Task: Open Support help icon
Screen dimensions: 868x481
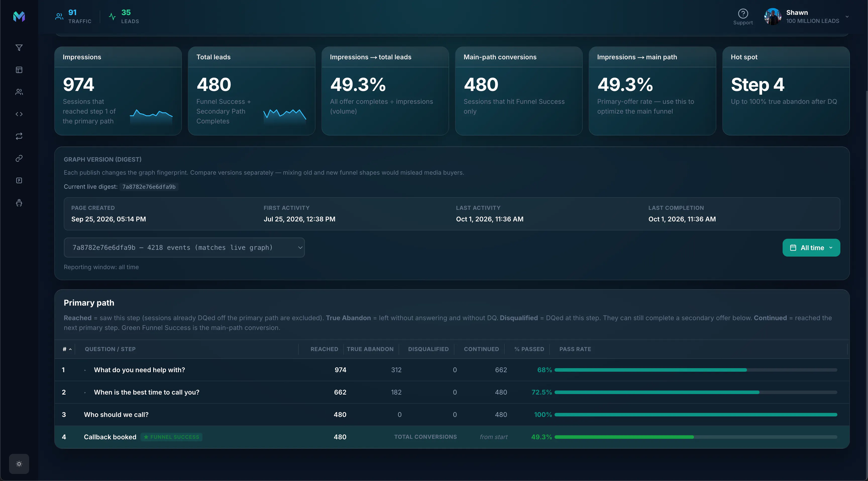Action: coord(743,14)
